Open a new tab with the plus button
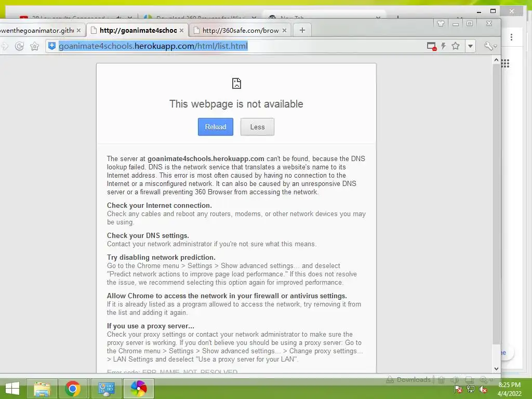Image resolution: width=532 pixels, height=399 pixels. click(x=302, y=30)
